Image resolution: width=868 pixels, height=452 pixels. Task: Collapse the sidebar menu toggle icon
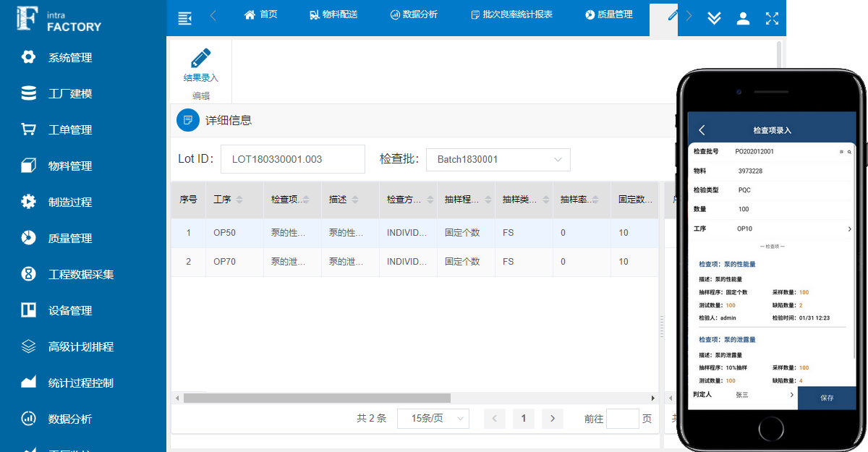coord(185,18)
